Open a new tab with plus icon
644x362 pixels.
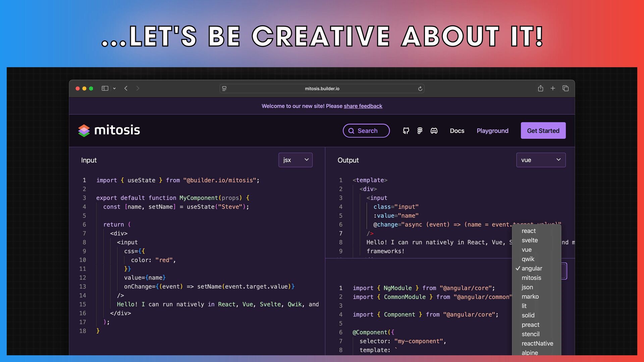pyautogui.click(x=553, y=88)
